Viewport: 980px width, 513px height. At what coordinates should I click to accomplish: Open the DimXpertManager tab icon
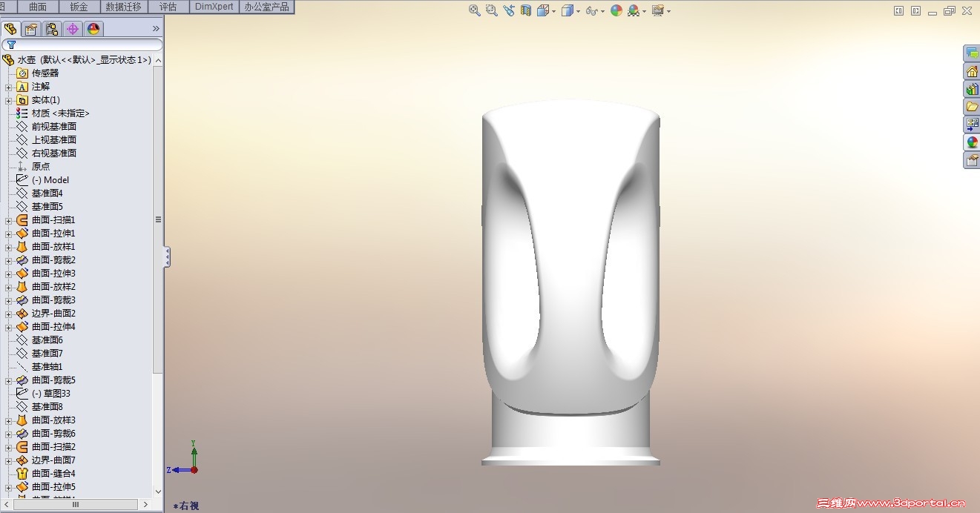tap(72, 29)
